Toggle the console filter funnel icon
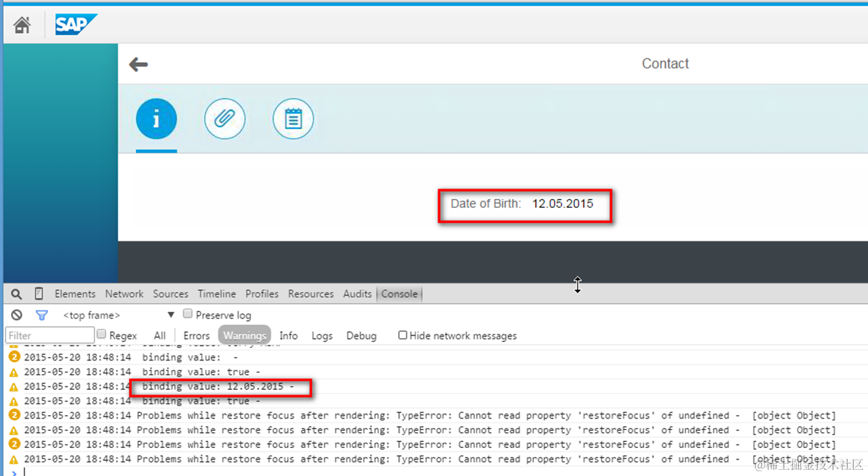The height and width of the screenshot is (476, 868). point(42,315)
